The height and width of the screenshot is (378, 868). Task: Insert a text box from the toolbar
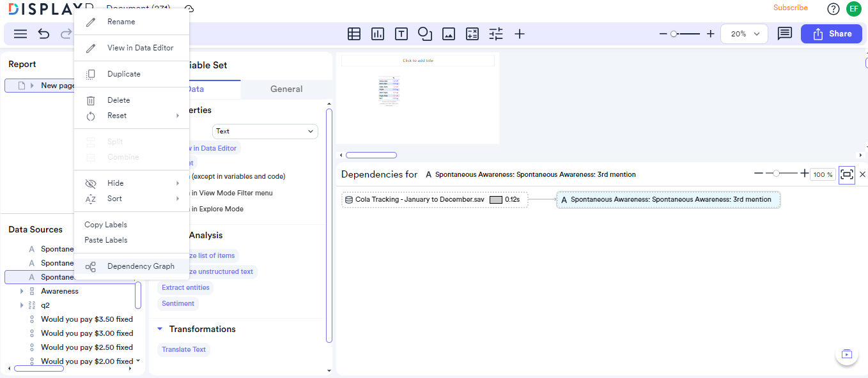[401, 34]
